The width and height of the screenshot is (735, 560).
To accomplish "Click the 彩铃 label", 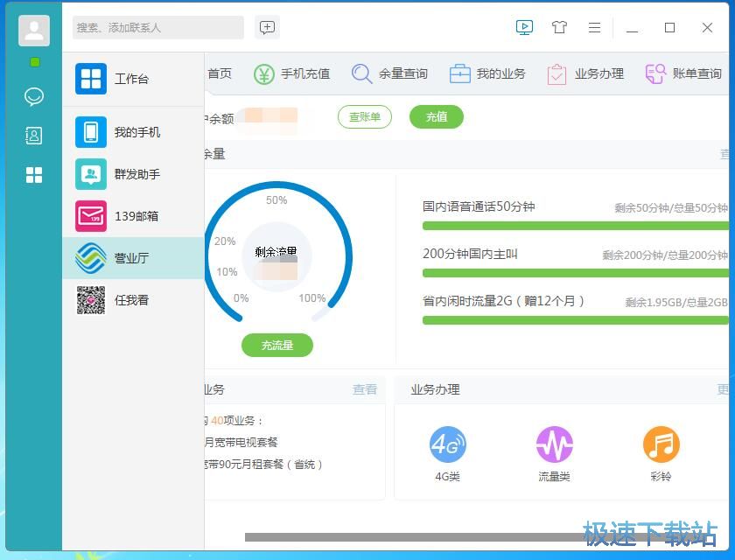I will click(661, 477).
